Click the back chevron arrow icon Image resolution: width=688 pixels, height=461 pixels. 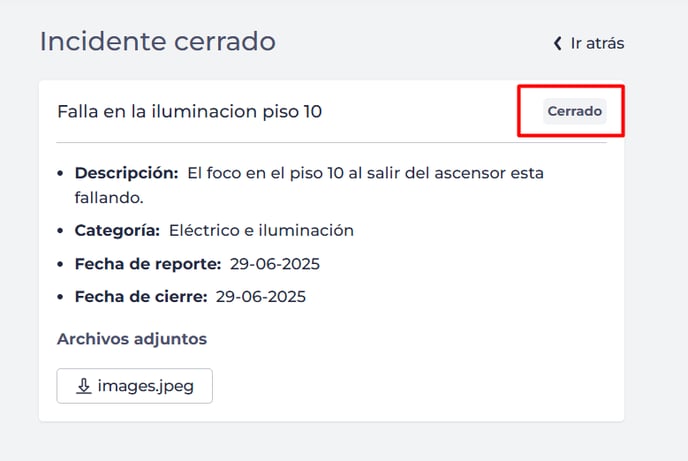(558, 43)
